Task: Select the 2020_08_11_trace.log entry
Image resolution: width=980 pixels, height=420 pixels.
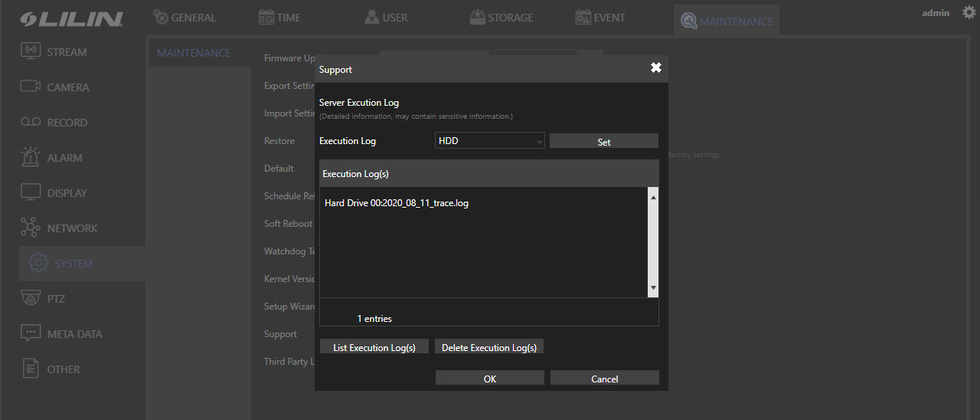Action: coord(397,204)
